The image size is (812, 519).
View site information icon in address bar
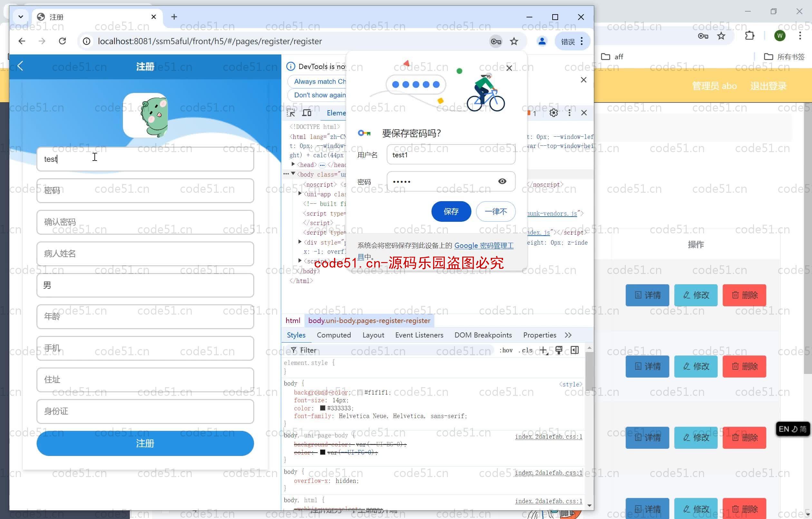point(87,41)
